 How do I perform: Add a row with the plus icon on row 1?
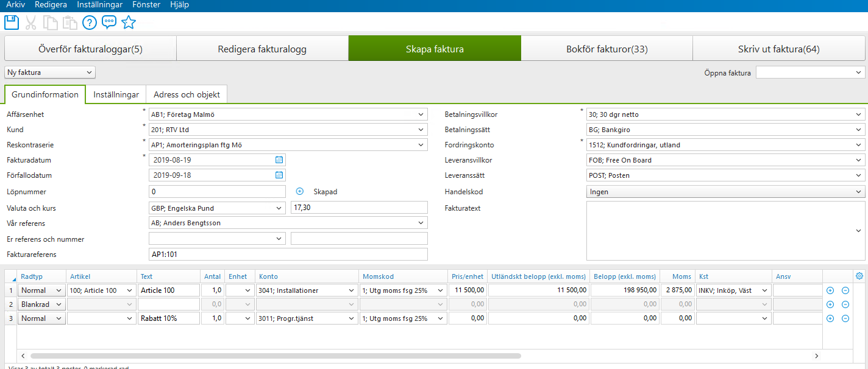(830, 290)
